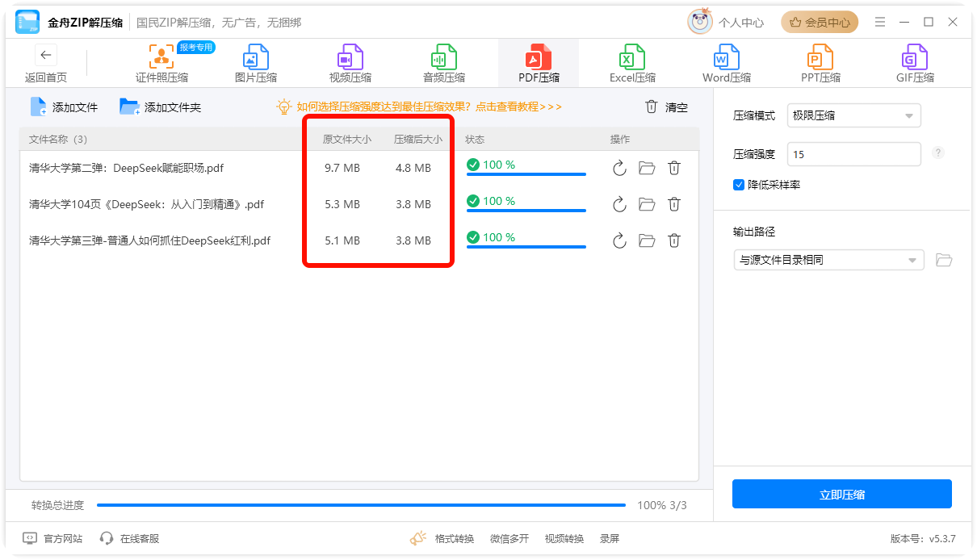Open output folder for DeepSeek赋能职场.pdf
Screen dimensions: 977x560
pyautogui.click(x=647, y=168)
